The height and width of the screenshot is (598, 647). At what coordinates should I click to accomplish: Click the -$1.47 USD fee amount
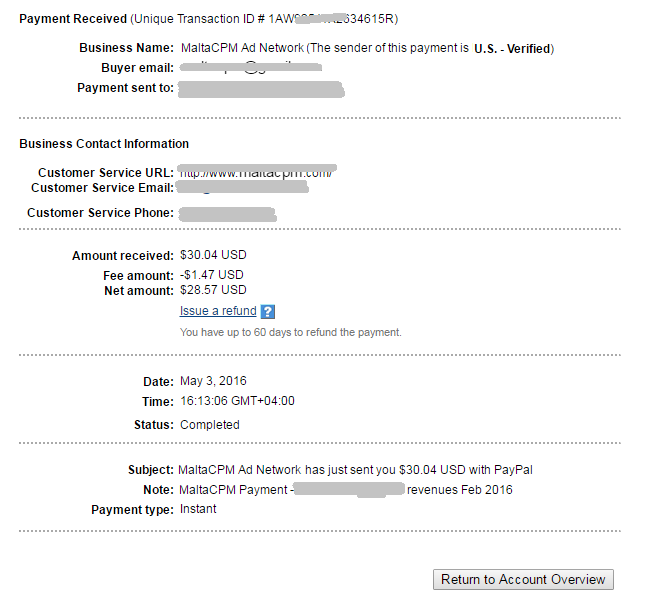[x=212, y=275]
